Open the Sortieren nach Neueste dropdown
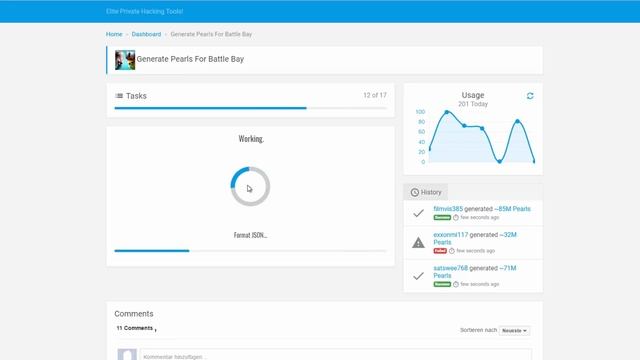Screen dimensions: 640x360 pos(514,331)
